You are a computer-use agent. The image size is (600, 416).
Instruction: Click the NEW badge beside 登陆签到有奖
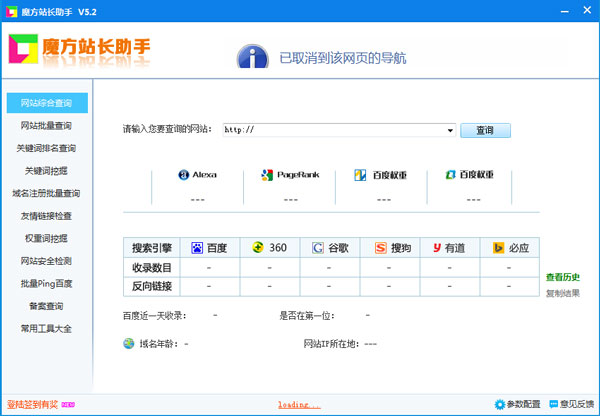coord(68,405)
